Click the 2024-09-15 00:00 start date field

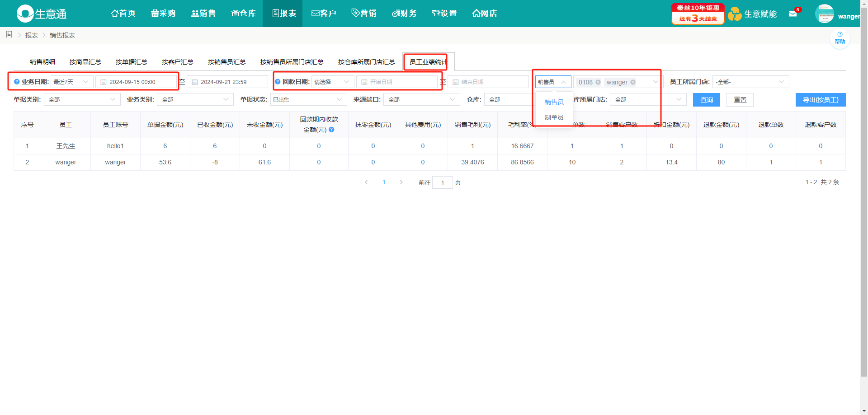(136, 82)
